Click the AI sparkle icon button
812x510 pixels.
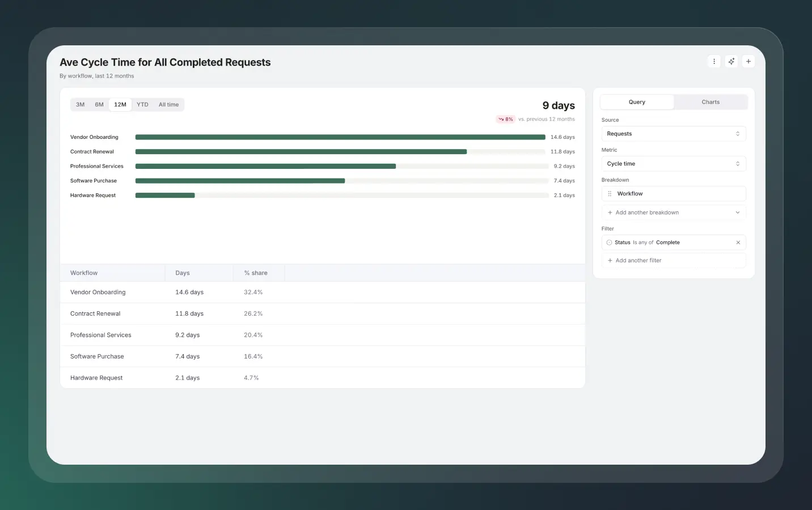pyautogui.click(x=731, y=61)
